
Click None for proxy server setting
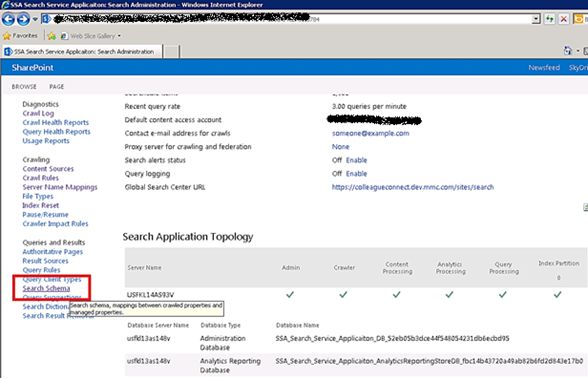click(340, 147)
